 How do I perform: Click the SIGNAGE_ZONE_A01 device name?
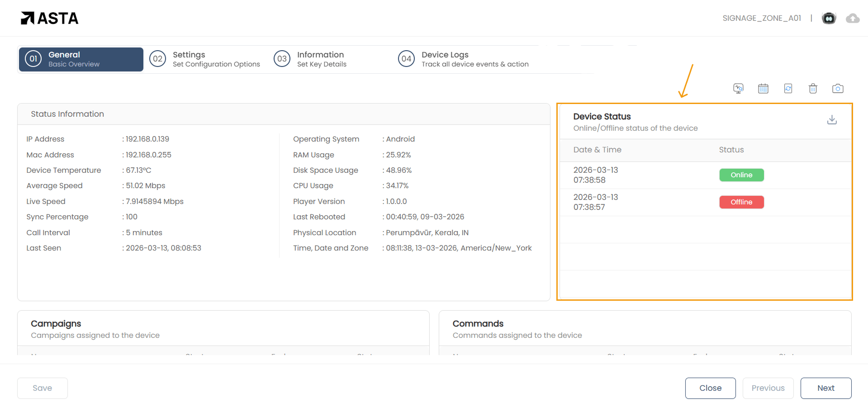[762, 18]
